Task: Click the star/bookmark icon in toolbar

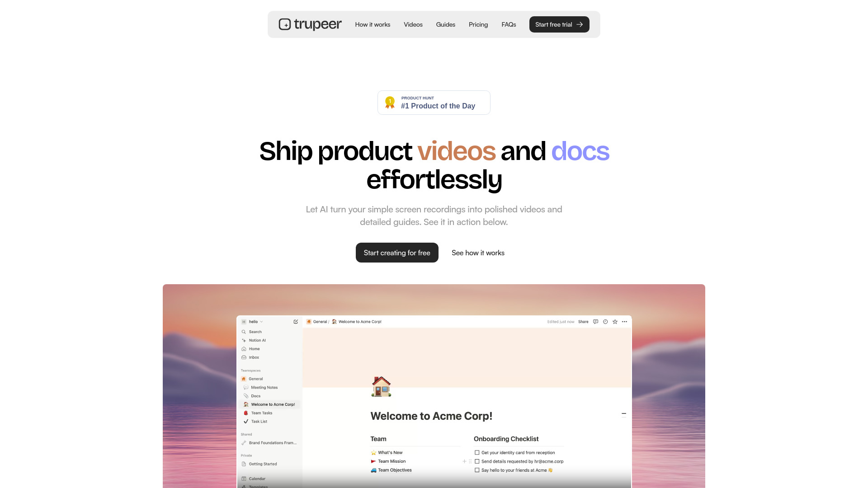Action: [615, 322]
